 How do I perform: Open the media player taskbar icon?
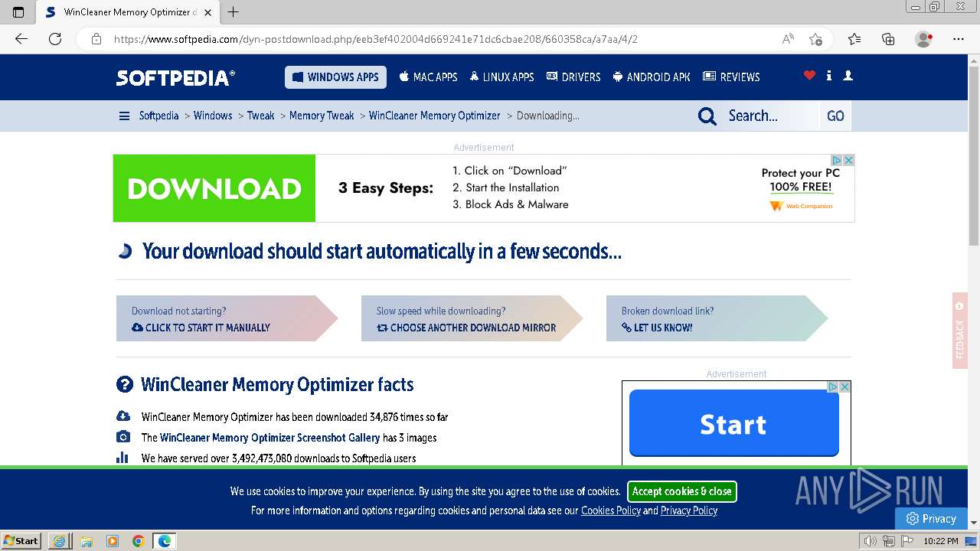[112, 541]
